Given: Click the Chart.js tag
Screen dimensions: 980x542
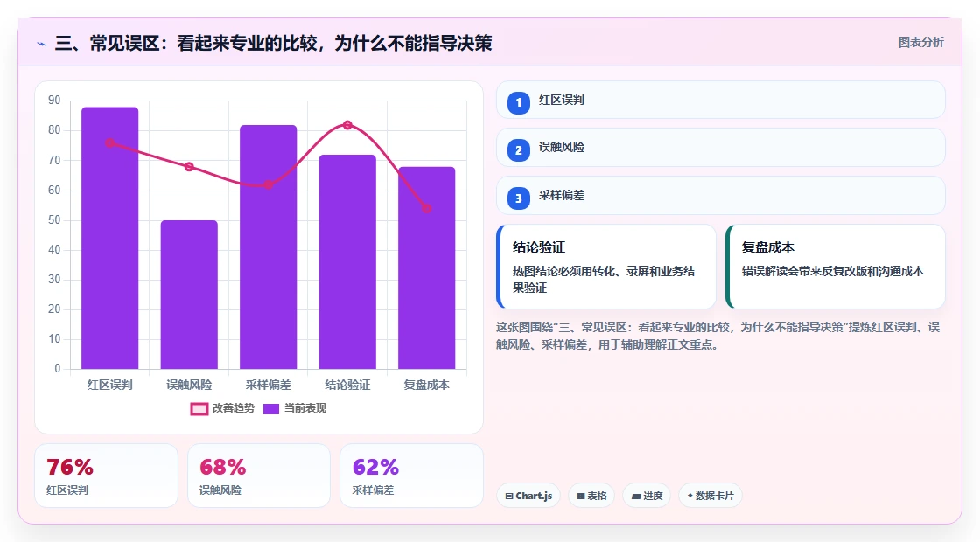Looking at the screenshot, I should pos(528,496).
